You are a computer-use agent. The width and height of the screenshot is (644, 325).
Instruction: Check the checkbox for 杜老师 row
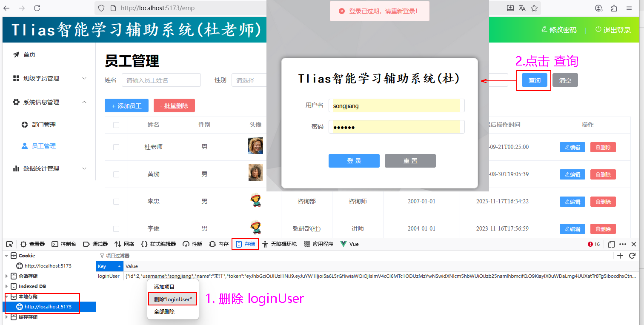(x=116, y=147)
